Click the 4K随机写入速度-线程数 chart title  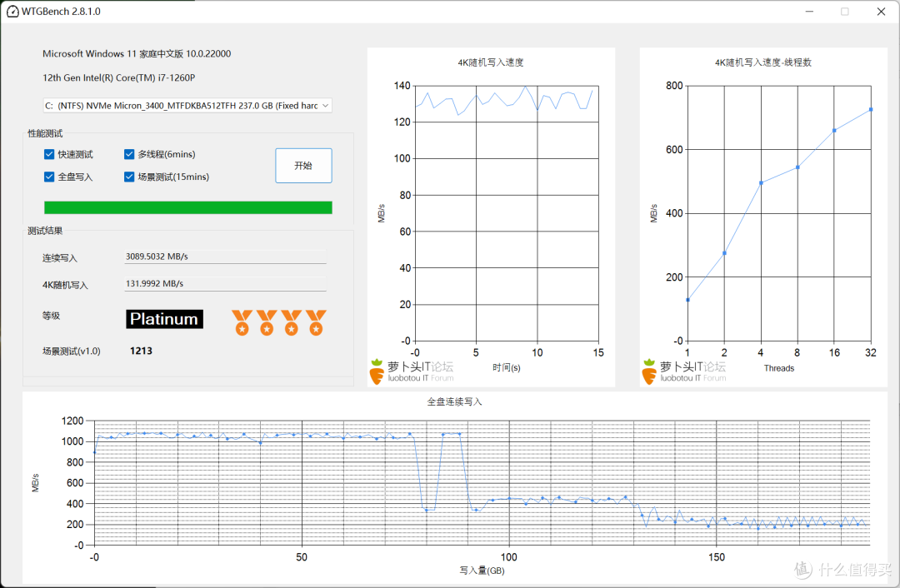[762, 62]
